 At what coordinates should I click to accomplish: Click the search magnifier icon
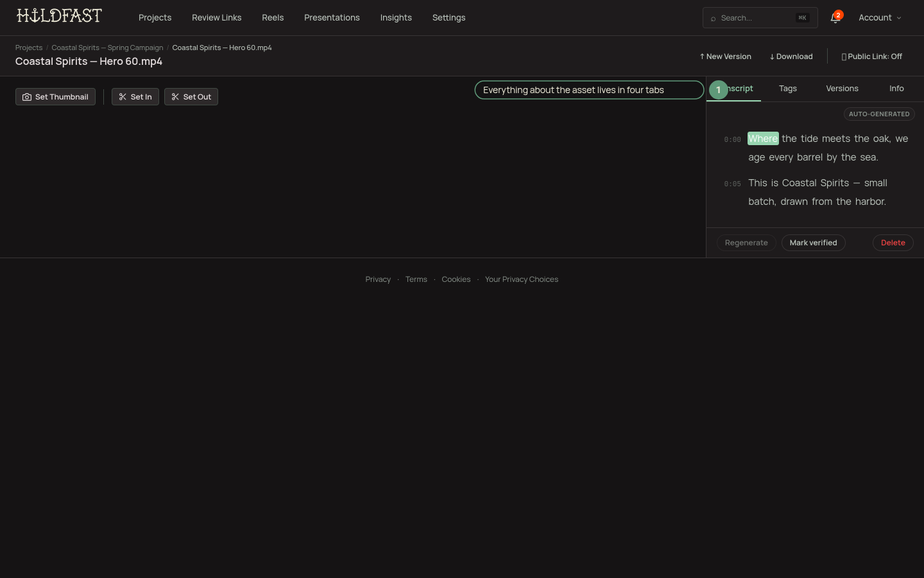tap(713, 19)
